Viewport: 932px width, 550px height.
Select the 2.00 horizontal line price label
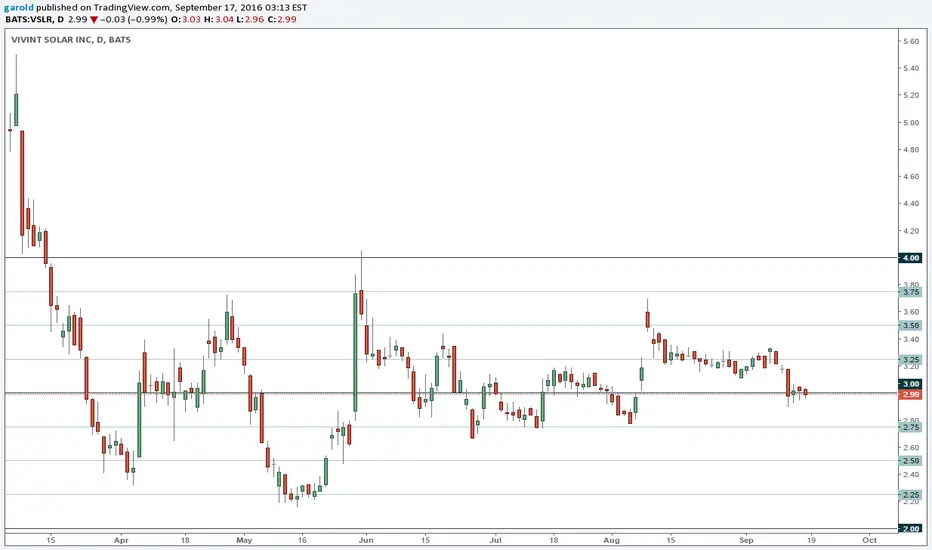(x=911, y=529)
